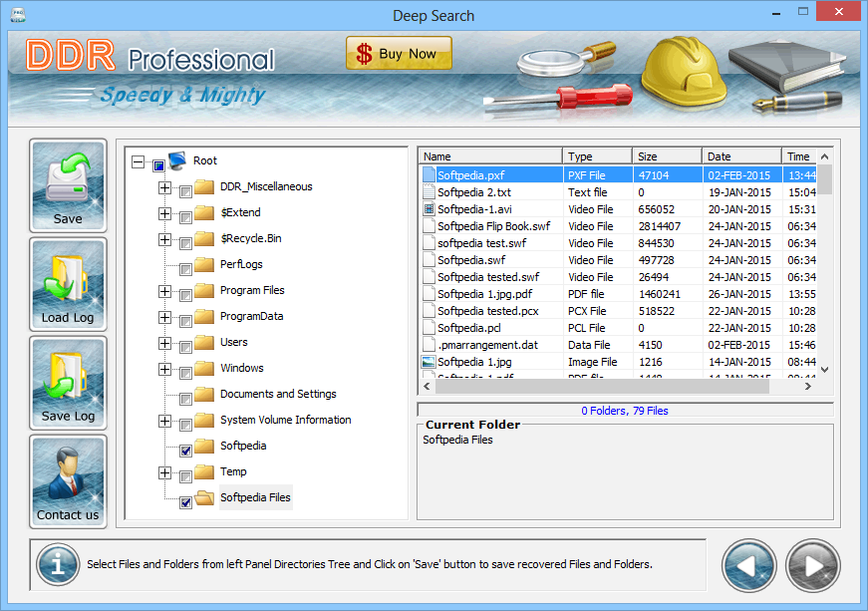Image resolution: width=868 pixels, height=611 pixels.
Task: Click the PerfLogs folder icon
Action: click(x=204, y=264)
